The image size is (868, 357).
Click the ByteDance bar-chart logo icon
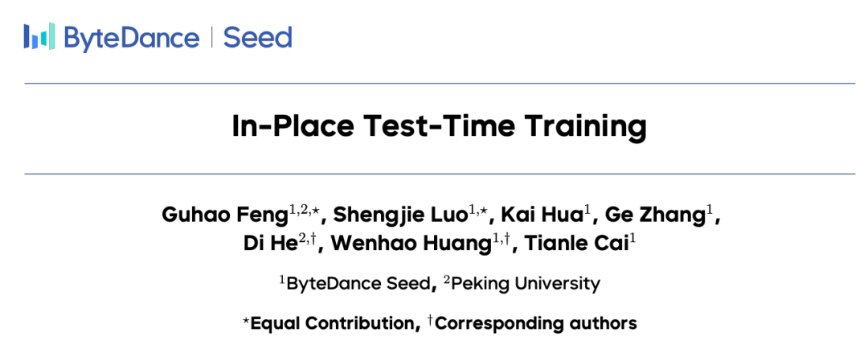39,37
